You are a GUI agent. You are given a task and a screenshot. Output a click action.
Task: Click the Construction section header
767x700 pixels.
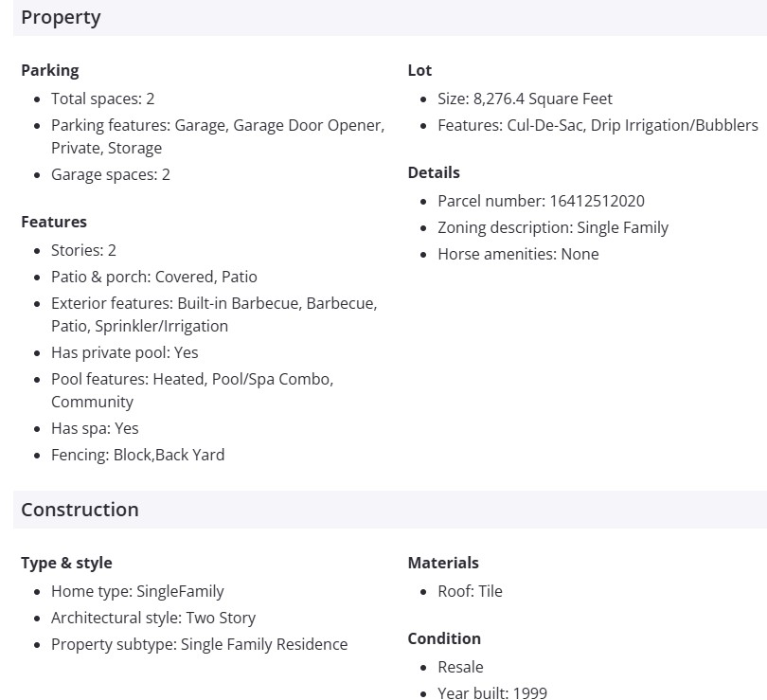[80, 510]
